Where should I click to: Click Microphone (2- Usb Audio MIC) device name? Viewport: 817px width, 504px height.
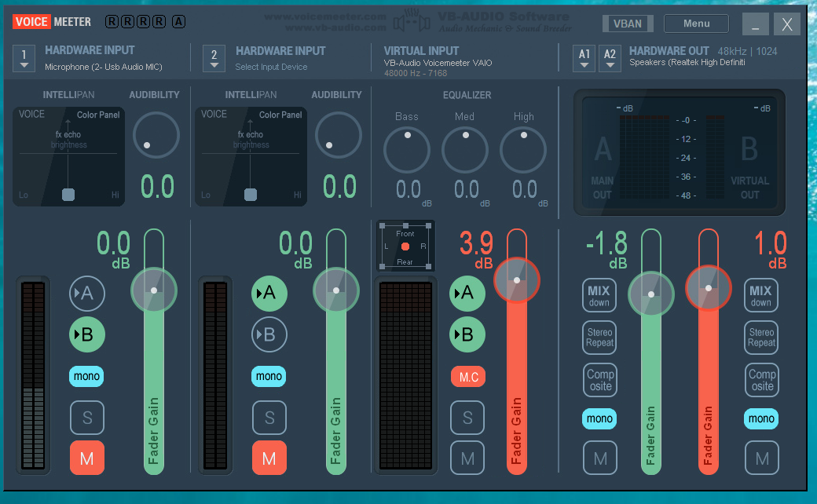[x=103, y=67]
